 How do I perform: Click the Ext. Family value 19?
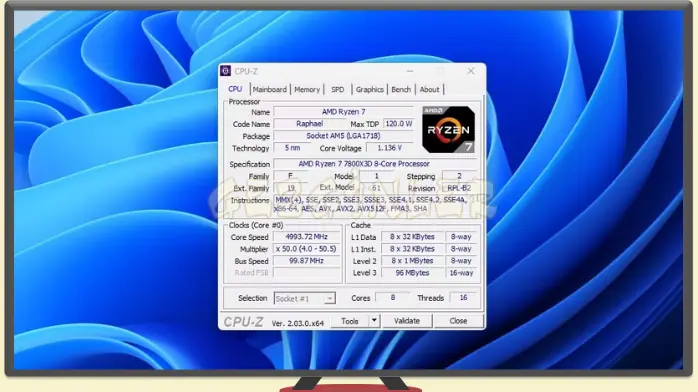(290, 188)
